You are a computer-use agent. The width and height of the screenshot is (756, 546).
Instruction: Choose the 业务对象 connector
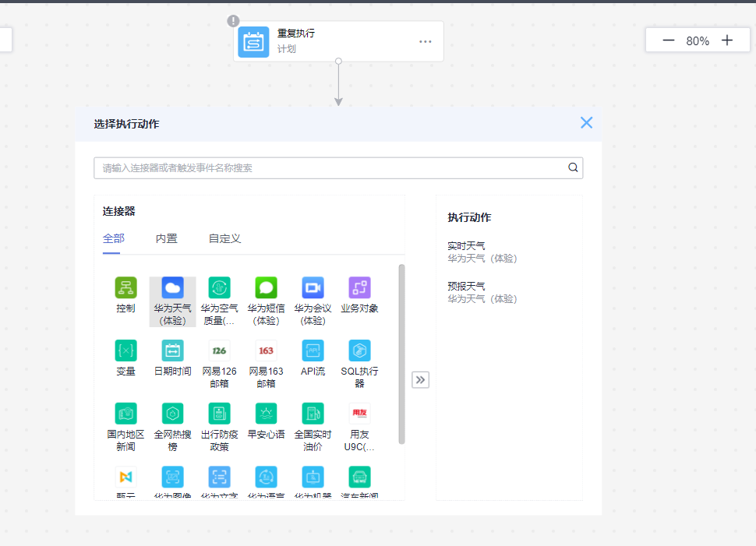coord(359,295)
